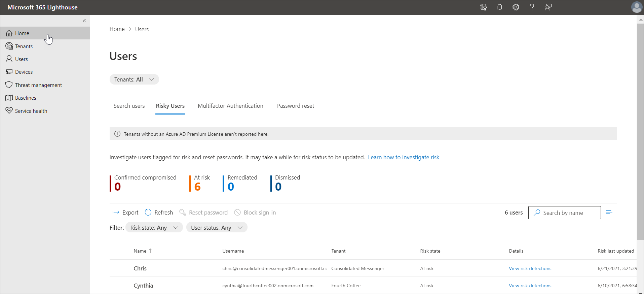The height and width of the screenshot is (294, 644).
Task: Click the Name column sort arrow
Action: 150,251
